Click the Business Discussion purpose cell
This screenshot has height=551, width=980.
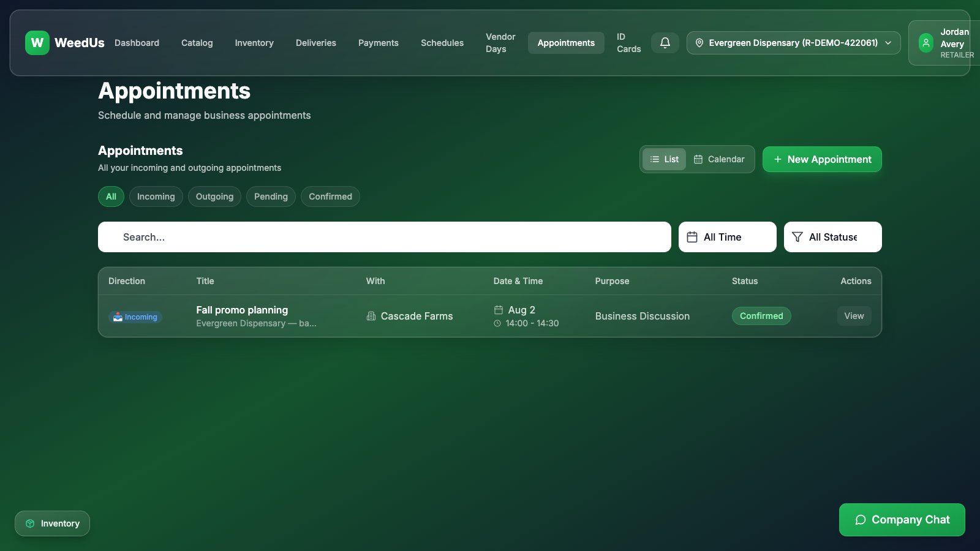click(x=643, y=316)
